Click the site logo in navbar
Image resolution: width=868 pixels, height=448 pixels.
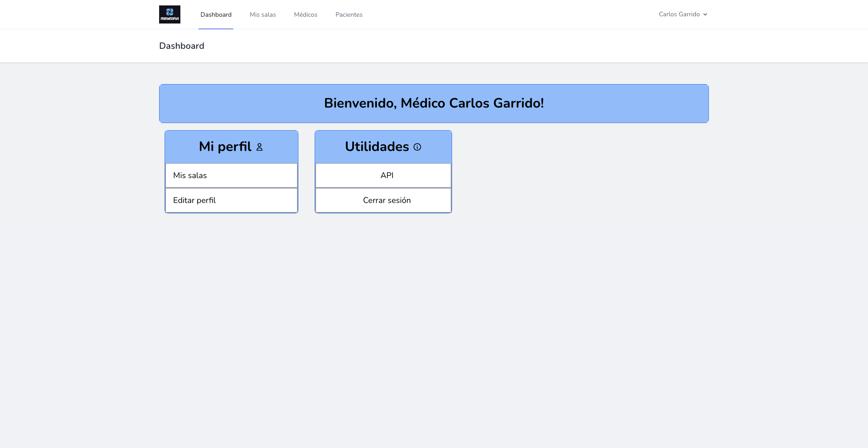click(x=170, y=14)
